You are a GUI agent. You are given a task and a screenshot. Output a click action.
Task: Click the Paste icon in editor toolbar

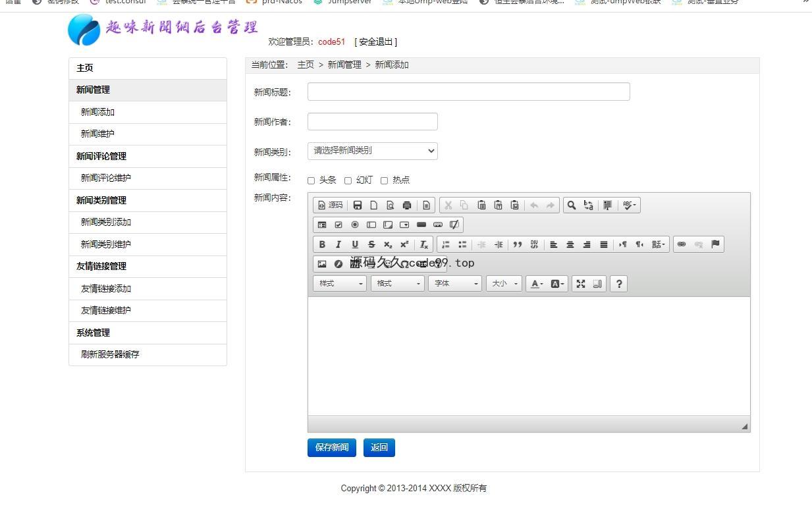481,205
